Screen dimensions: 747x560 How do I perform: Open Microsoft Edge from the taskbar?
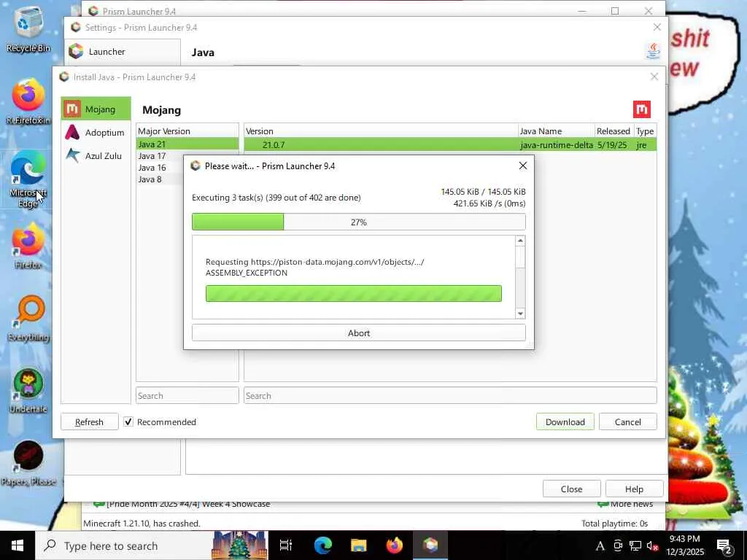322,545
